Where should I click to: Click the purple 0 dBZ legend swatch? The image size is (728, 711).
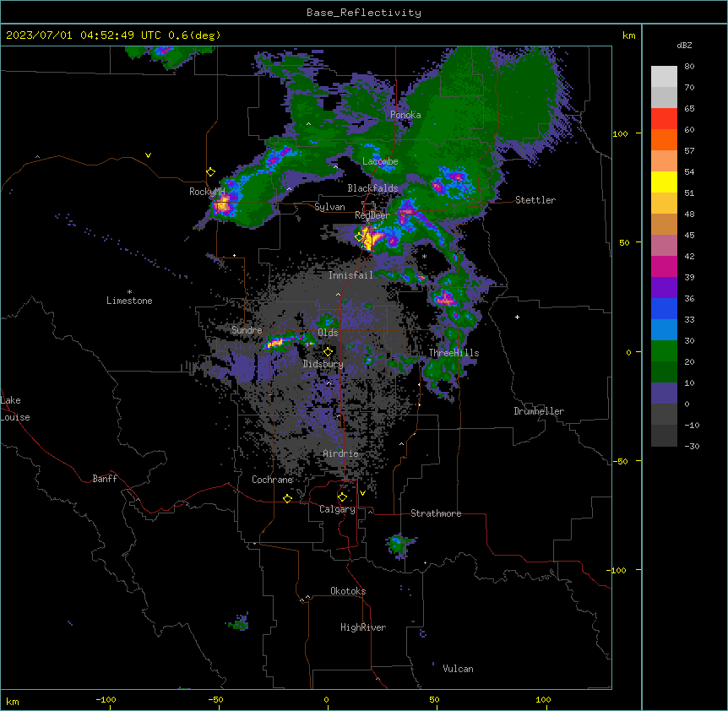coord(664,393)
